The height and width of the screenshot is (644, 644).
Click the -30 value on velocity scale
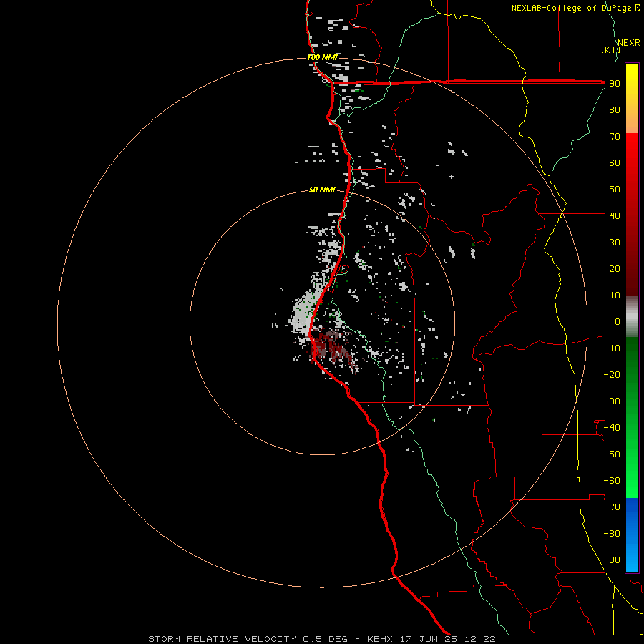[x=612, y=401]
